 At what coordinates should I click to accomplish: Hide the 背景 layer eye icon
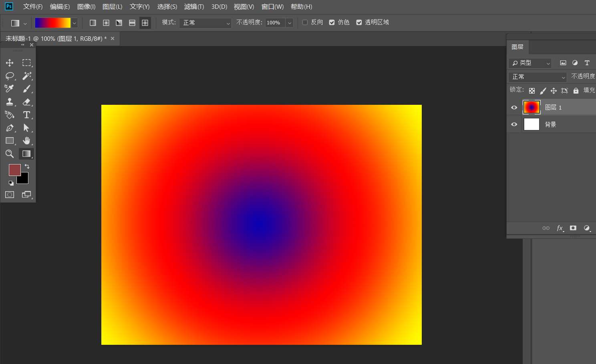click(x=514, y=124)
